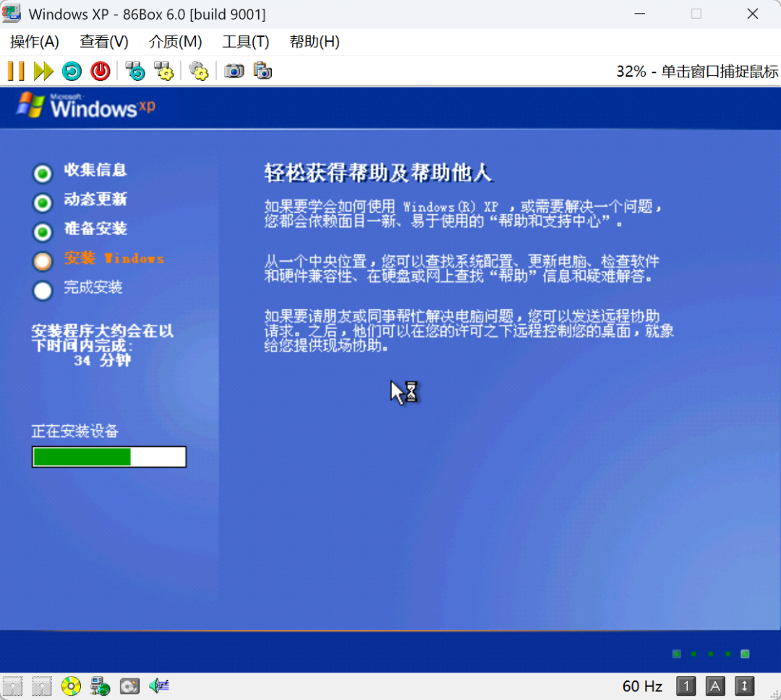Hard reset the machine with the teal icon
Viewport: 781px width, 700px height.
click(x=72, y=72)
